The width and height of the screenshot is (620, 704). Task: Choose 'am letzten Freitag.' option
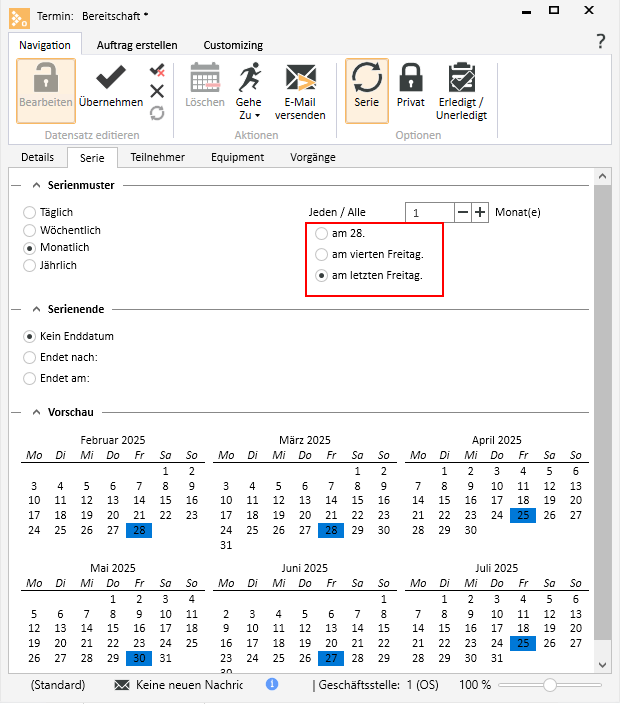[321, 275]
